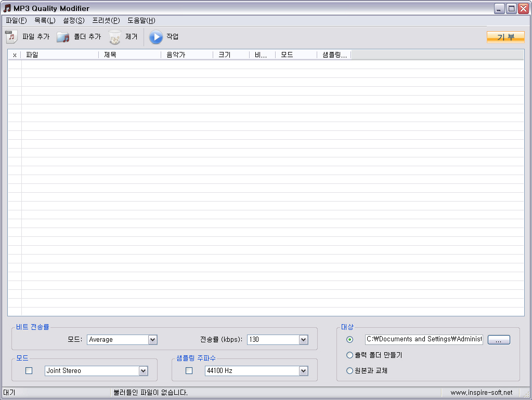Click the destination folder path field
The width and height of the screenshot is (532, 400).
[424, 339]
